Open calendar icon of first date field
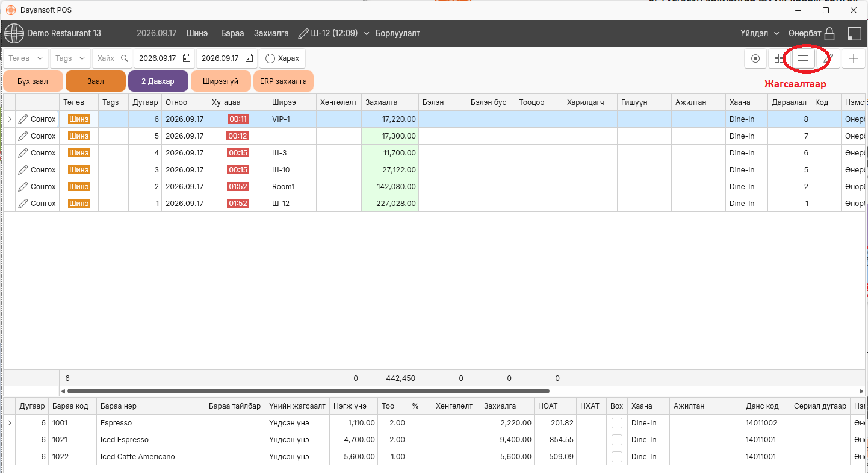The image size is (868, 473). (187, 58)
